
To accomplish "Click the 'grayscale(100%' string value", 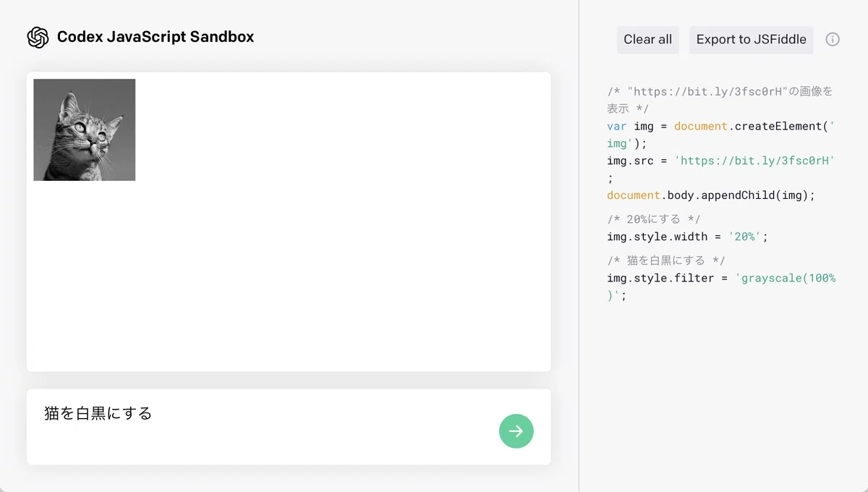I will [785, 278].
